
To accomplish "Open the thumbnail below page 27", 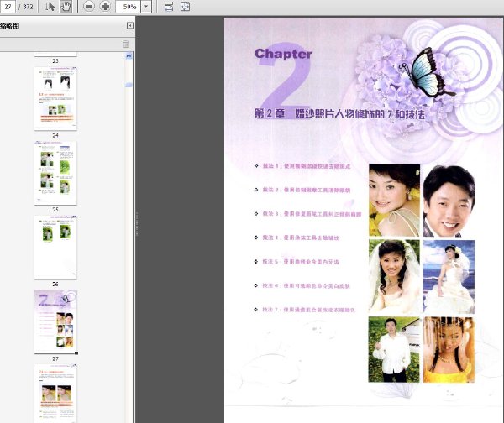I will pos(55,394).
